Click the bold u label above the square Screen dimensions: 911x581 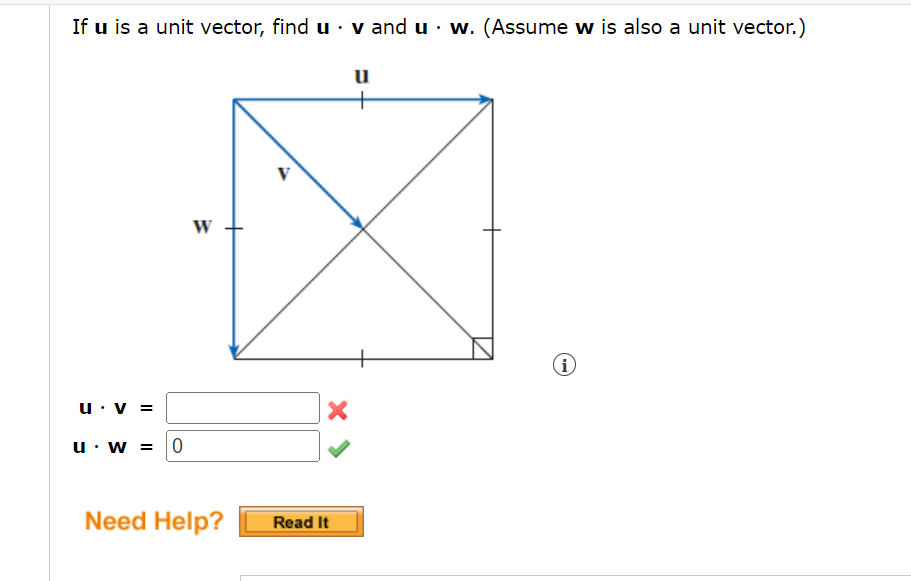coord(360,75)
